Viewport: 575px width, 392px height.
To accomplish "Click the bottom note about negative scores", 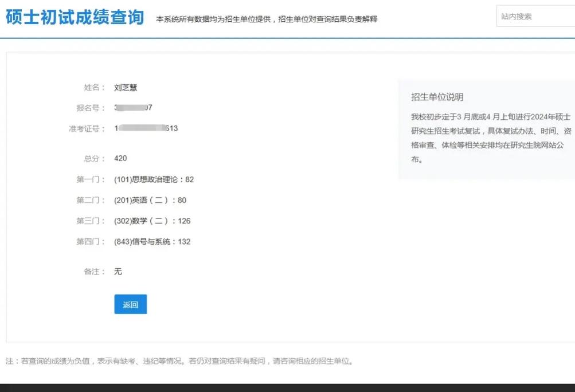I will click(178, 361).
